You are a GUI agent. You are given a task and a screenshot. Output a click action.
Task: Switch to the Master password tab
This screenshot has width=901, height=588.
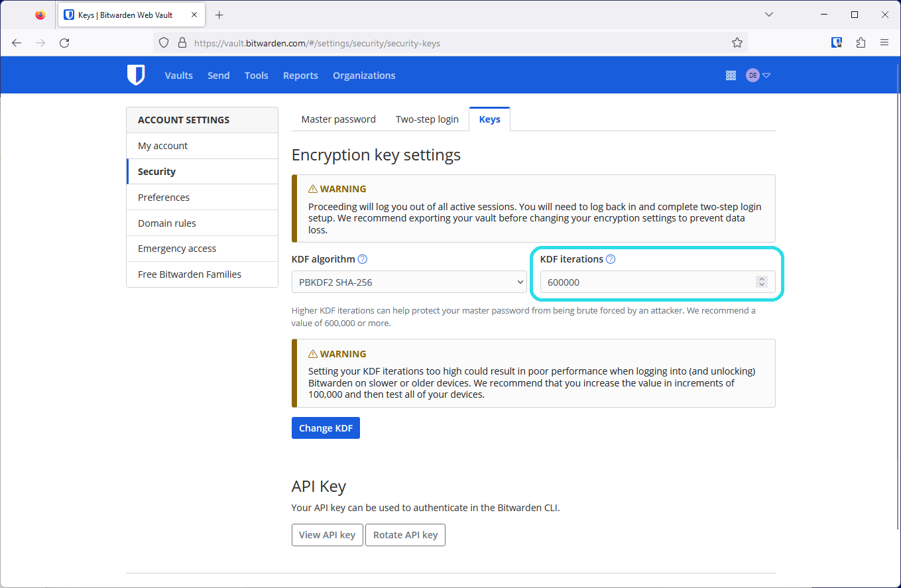[338, 119]
